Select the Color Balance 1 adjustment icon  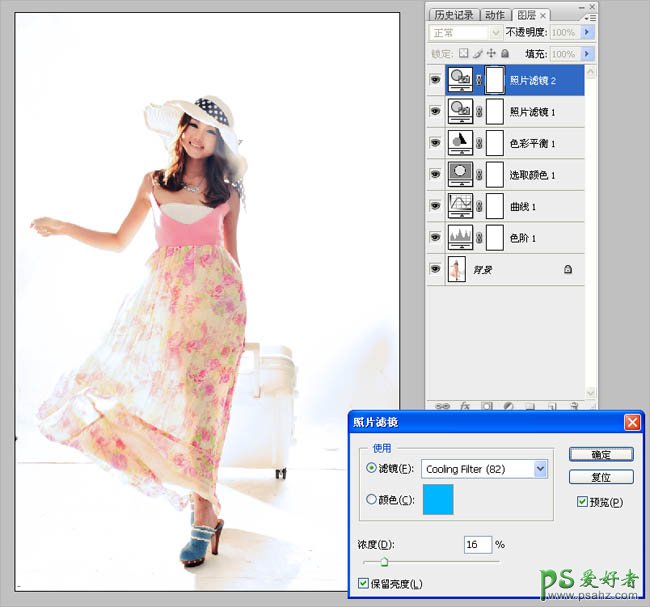[x=461, y=143]
